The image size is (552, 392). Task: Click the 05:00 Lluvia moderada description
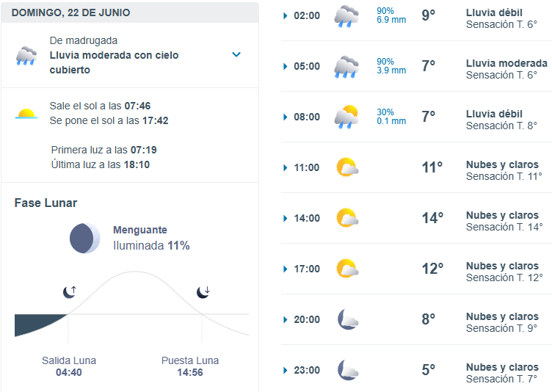pyautogui.click(x=506, y=63)
